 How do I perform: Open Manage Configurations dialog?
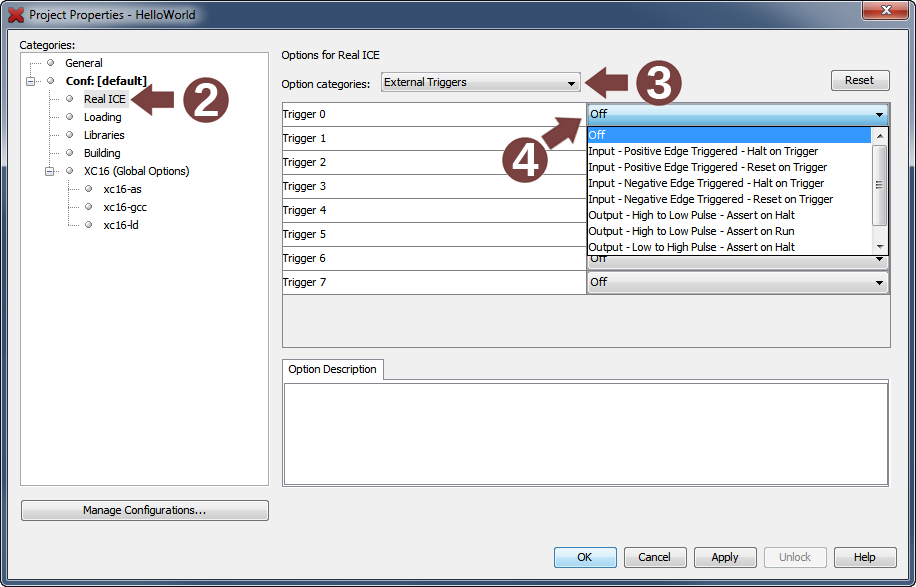click(145, 511)
